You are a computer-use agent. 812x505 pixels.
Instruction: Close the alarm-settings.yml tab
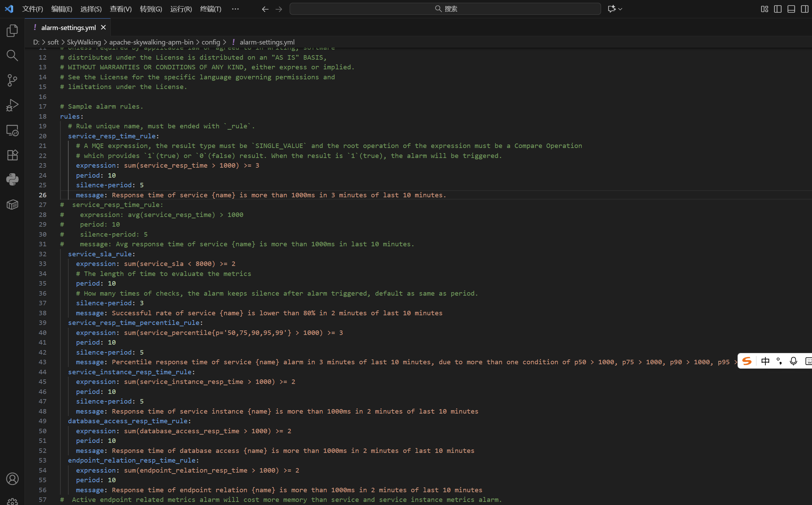point(103,28)
